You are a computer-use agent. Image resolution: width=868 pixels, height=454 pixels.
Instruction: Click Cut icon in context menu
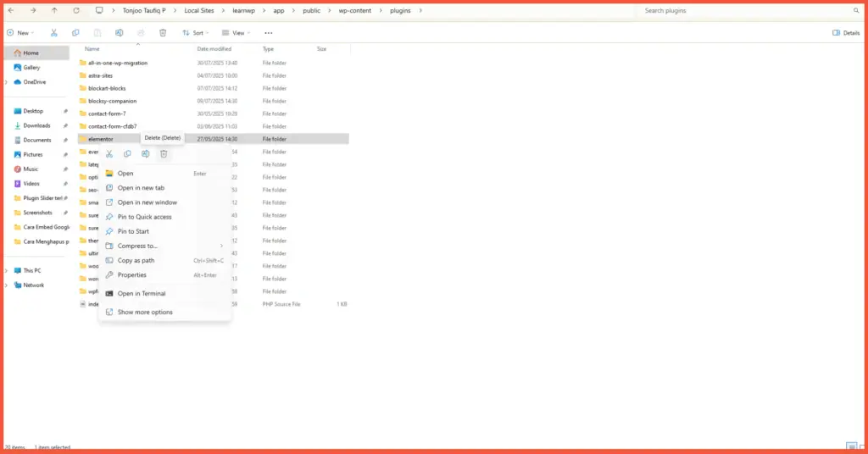[x=109, y=153]
